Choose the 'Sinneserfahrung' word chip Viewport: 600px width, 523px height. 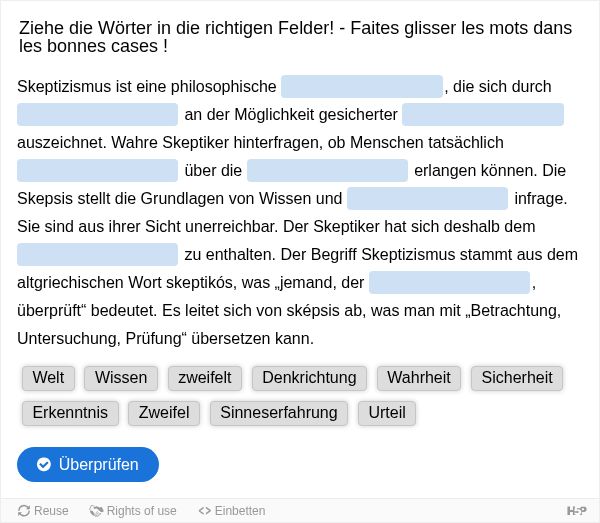(x=279, y=413)
